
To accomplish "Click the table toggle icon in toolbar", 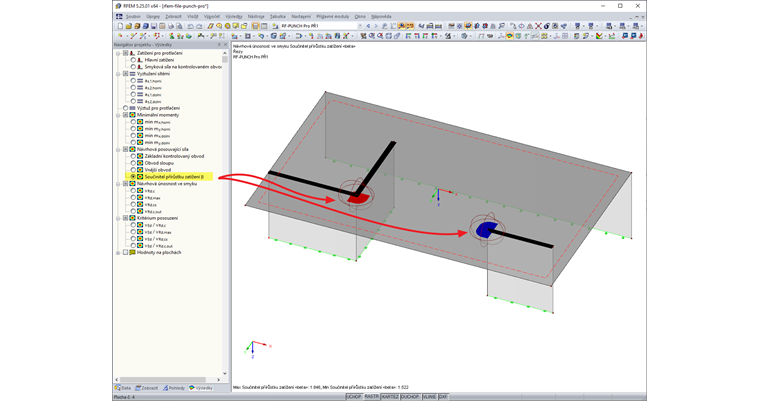I will coord(264,26).
